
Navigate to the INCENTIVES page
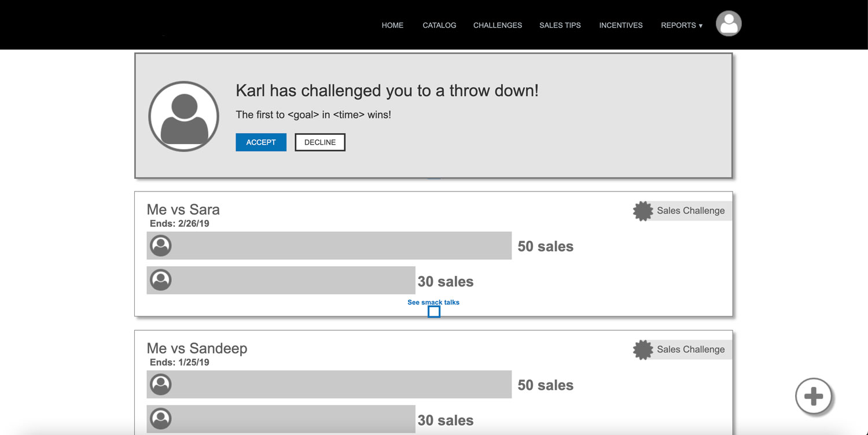[x=621, y=25]
